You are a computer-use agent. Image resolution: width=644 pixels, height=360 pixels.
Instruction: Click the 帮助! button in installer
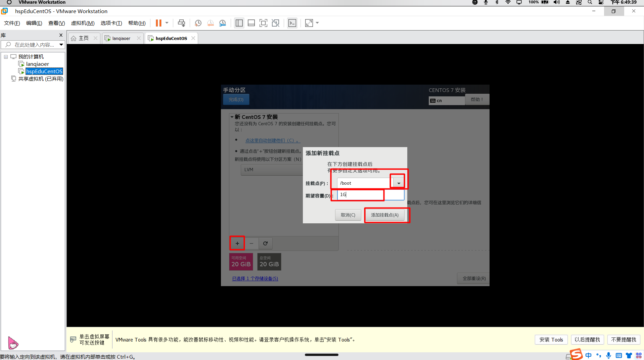coord(477,99)
